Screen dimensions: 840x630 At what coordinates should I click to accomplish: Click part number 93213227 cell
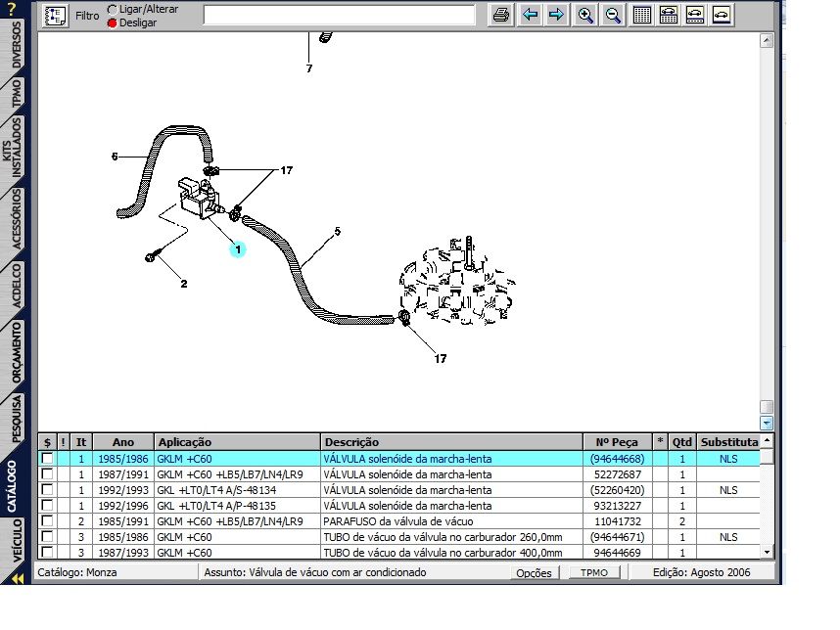tap(617, 506)
